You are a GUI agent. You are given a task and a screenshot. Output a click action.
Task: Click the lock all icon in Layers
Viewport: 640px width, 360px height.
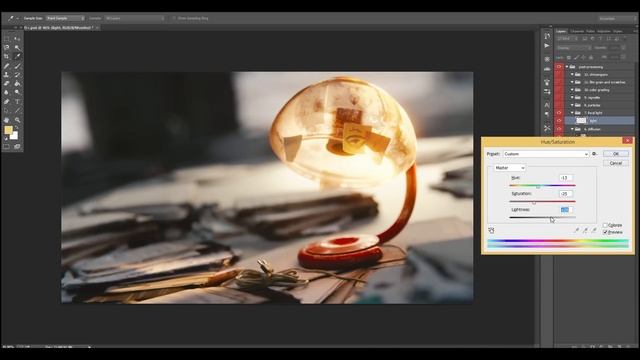pos(591,57)
